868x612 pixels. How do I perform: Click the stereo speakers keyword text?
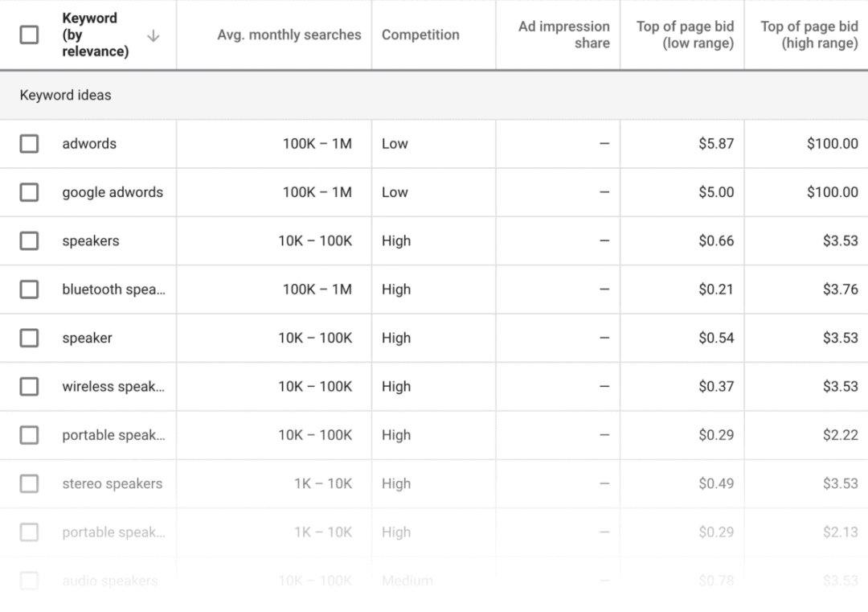click(113, 483)
